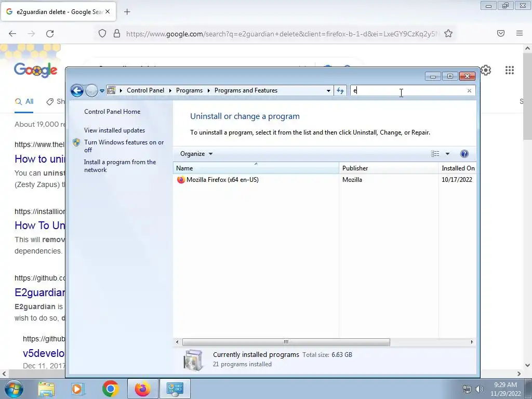Sort by the Publisher column header
Image resolution: width=532 pixels, height=399 pixels.
tap(389, 168)
